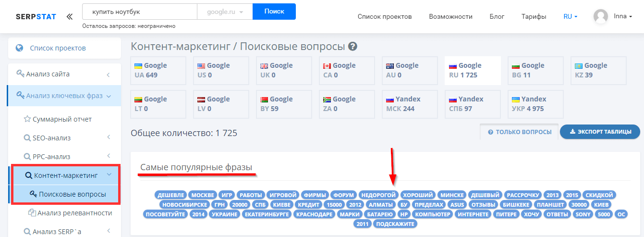This screenshot has height=237, width=644.
Task: Expand Анализ сайта sidebar section
Action: tap(64, 75)
